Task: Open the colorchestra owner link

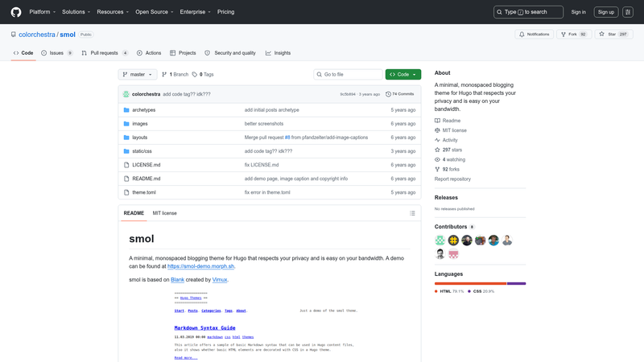Action: [x=36, y=35]
